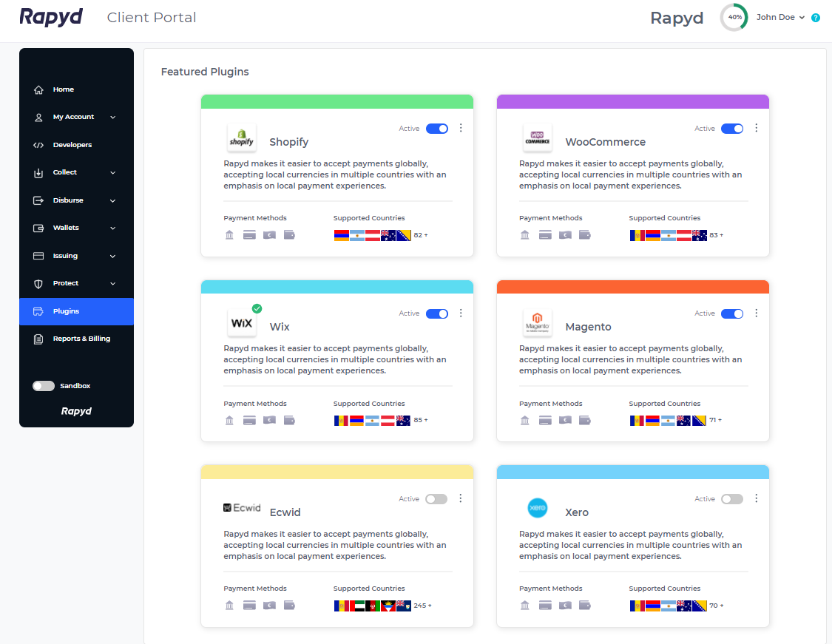
Task: Click the Wallets icon in sidebar
Action: [38, 228]
